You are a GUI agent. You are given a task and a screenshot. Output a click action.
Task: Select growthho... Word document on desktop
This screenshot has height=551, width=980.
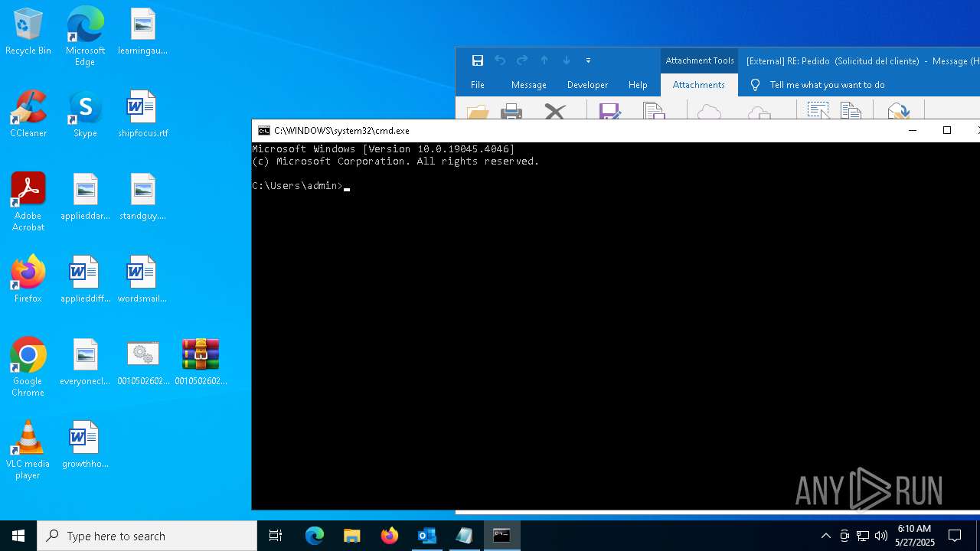point(85,445)
